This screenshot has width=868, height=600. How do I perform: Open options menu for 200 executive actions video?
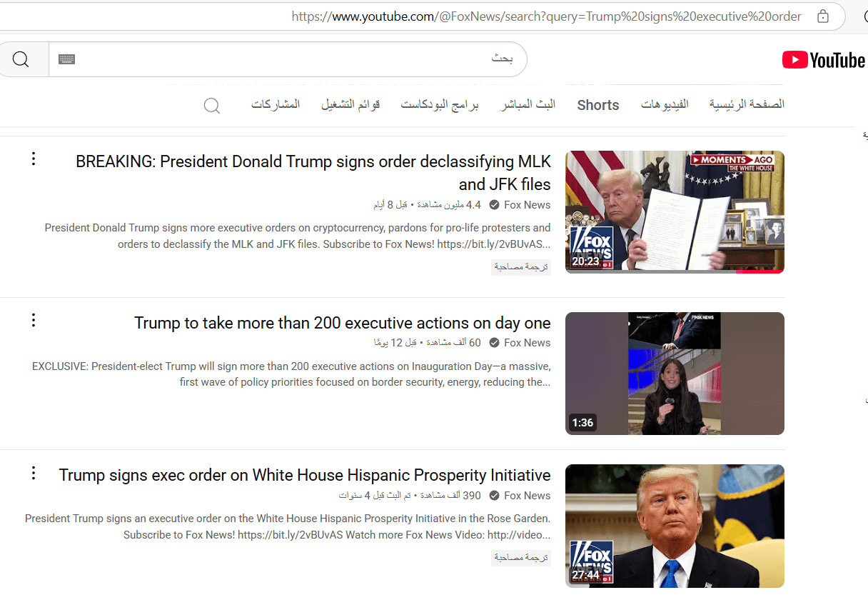[33, 320]
